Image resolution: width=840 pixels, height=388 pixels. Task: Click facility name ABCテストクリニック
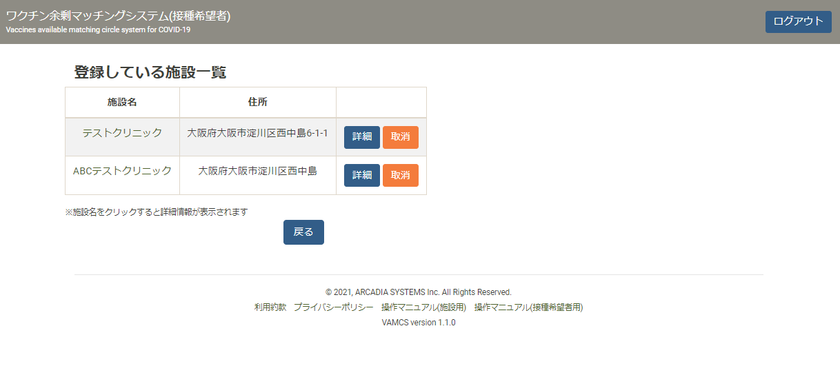tap(122, 171)
